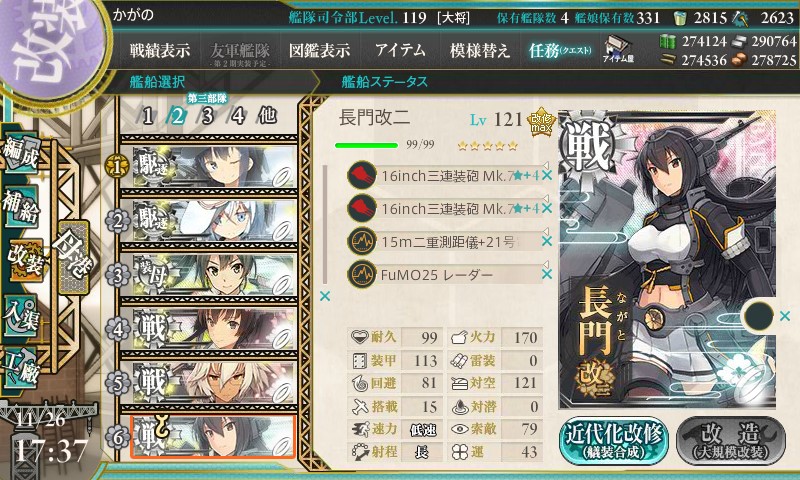This screenshot has width=800, height=480.
Task: Open the 入渠 repair dock sidebar icon
Action: point(21,315)
